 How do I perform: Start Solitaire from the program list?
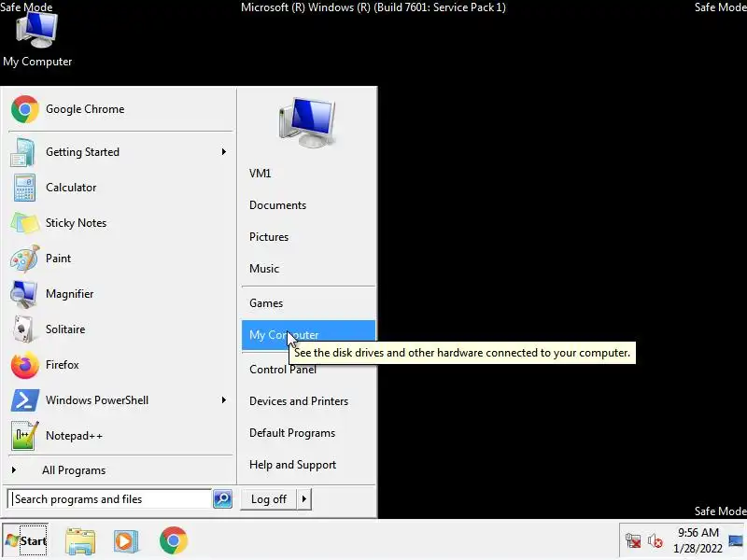(120, 329)
